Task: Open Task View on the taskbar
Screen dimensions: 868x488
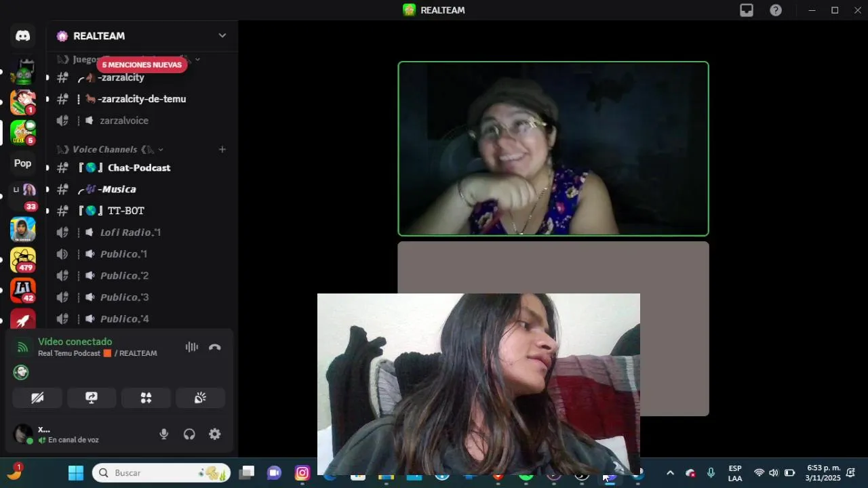Action: pos(247,472)
